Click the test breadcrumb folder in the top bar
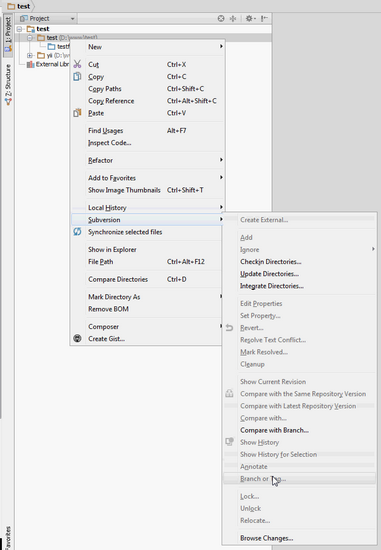The height and width of the screenshot is (550, 381). coord(19,6)
